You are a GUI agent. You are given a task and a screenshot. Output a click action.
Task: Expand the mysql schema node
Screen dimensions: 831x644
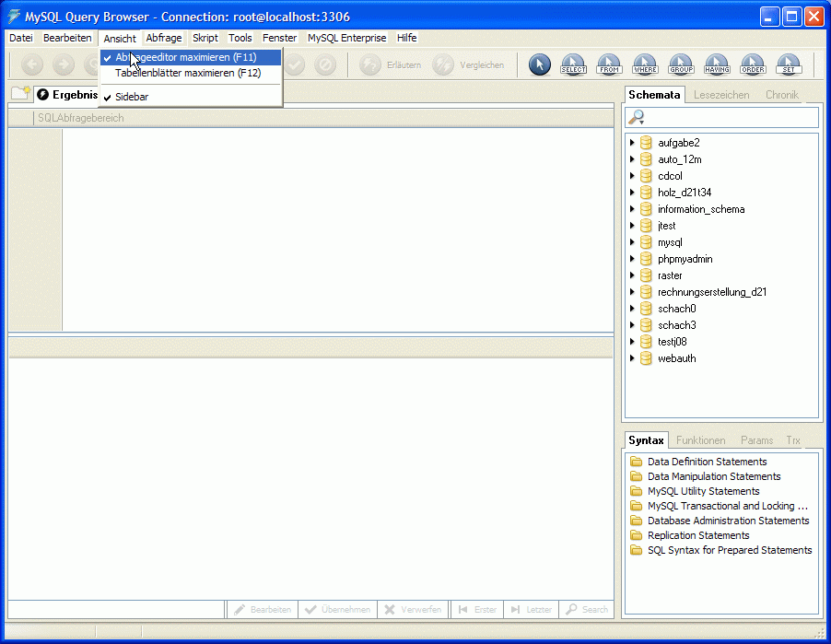[x=632, y=242]
